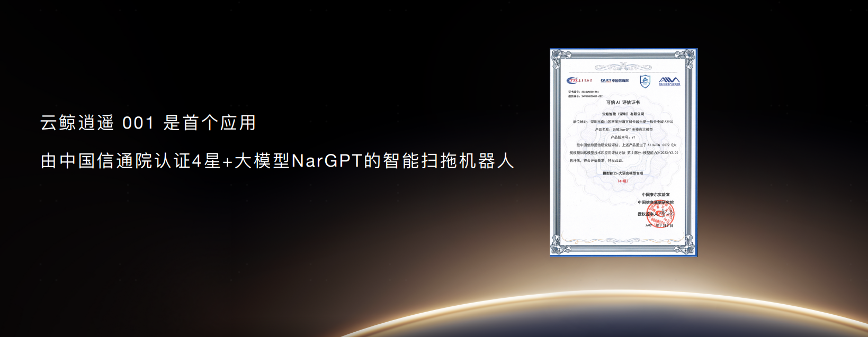Screen dimensions: 868x337
Task: Click the ornate bottom-right certificate corner
Action: [689, 248]
